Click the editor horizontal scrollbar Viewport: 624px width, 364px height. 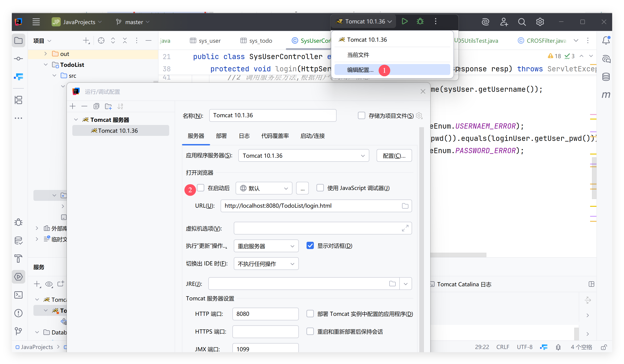(x=458, y=255)
